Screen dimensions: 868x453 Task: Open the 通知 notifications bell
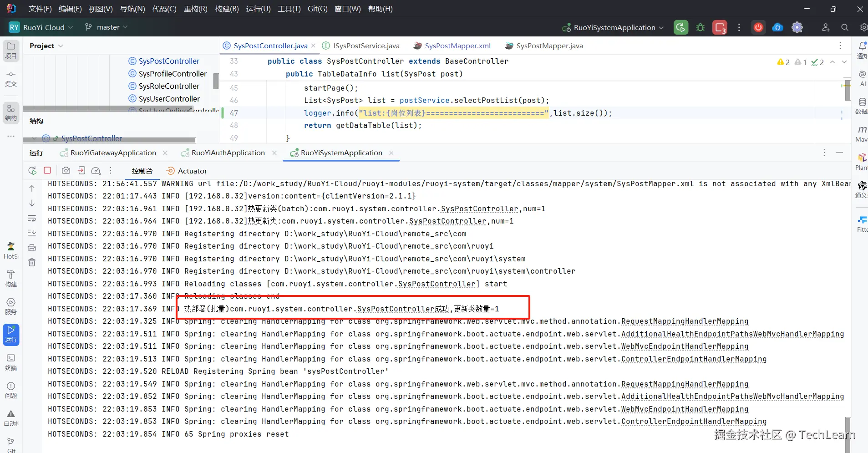click(x=862, y=50)
